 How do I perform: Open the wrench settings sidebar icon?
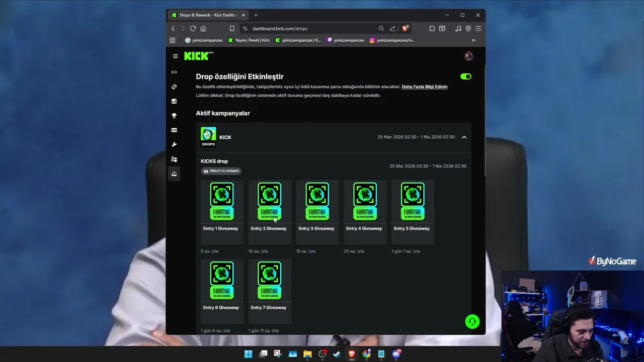174,145
